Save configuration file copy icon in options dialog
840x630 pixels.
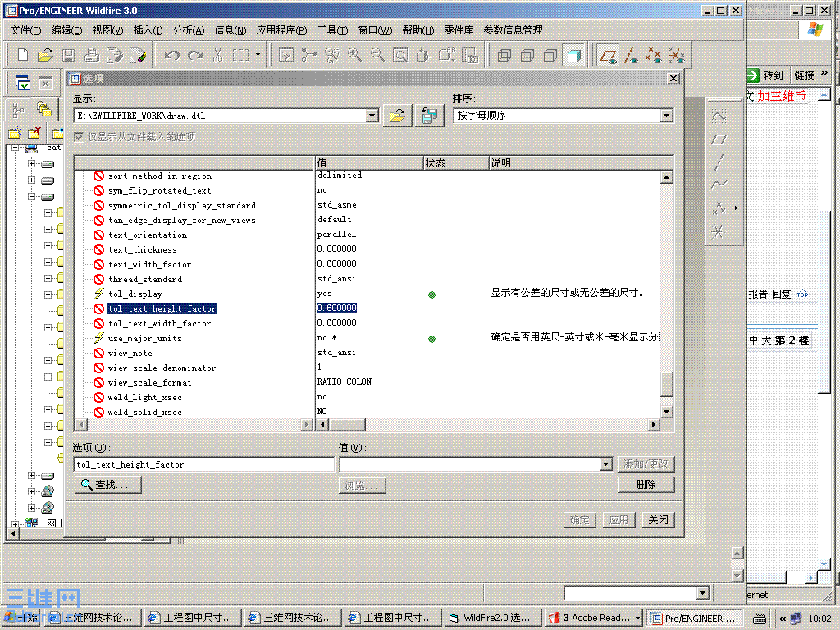(429, 115)
